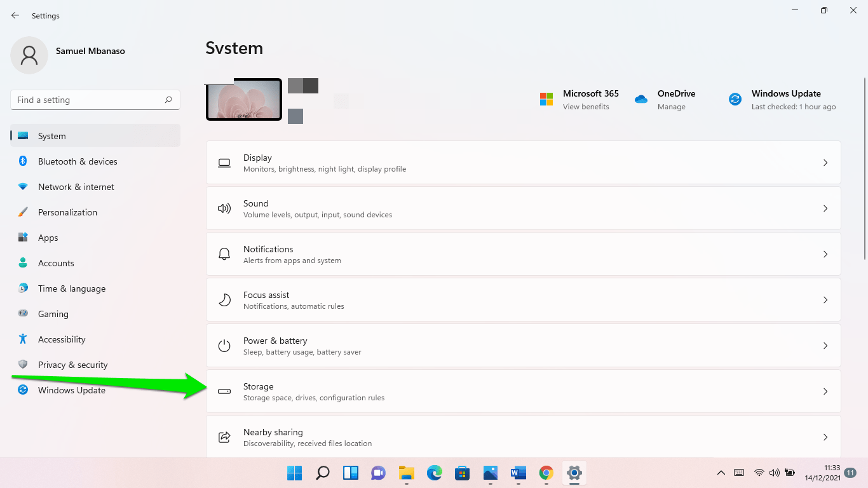Expand the Notifications chevron
The width and height of the screenshot is (868, 488).
825,254
